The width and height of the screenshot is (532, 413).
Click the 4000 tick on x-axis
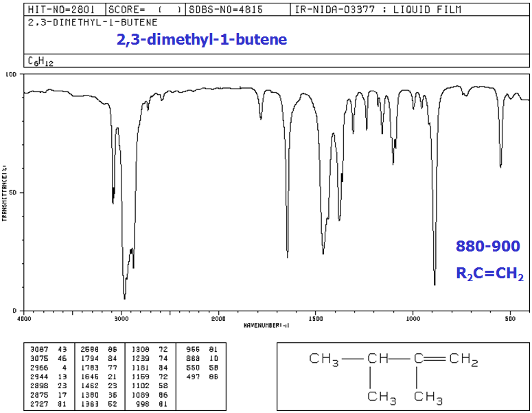pyautogui.click(x=24, y=318)
